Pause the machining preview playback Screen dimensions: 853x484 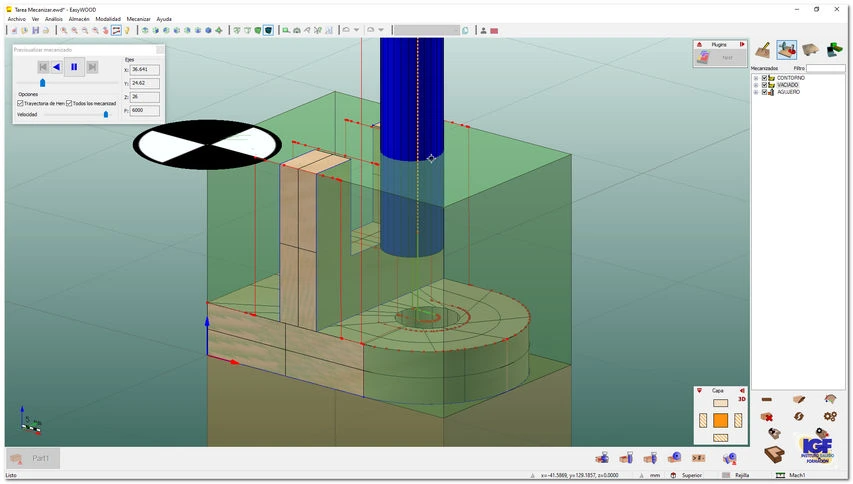click(74, 67)
